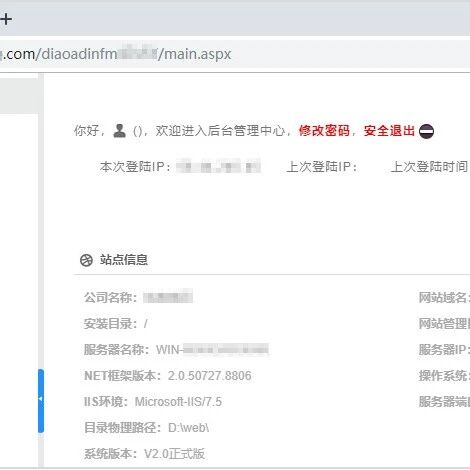Collapse sidebar using the blue splitter handle
The width and height of the screenshot is (470, 470).
pos(41,401)
